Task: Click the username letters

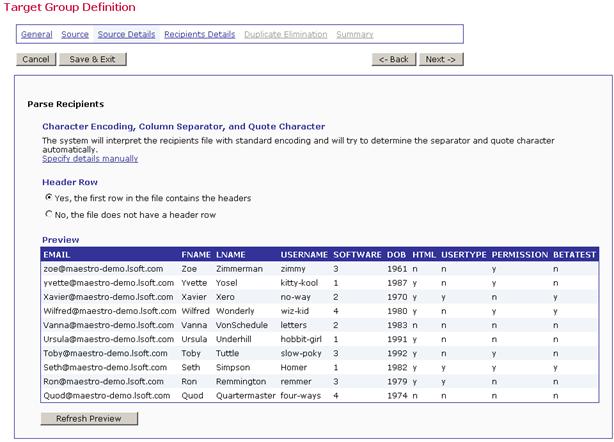Action: [294, 325]
